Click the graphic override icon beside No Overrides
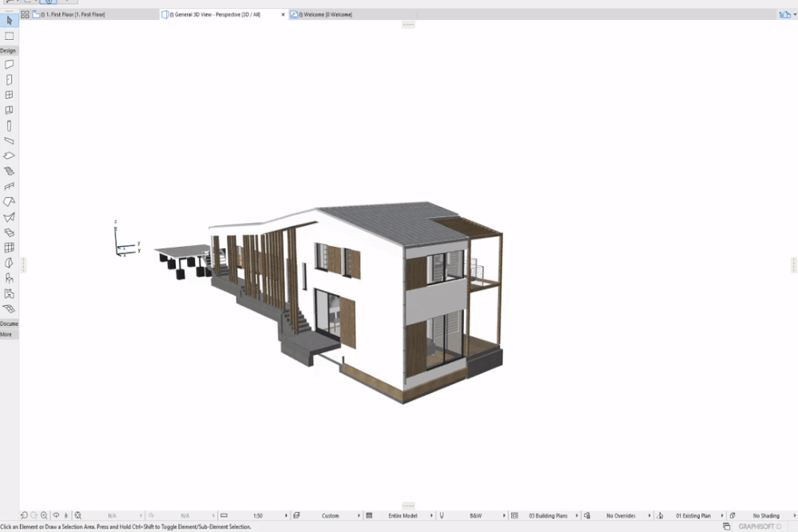This screenshot has height=532, width=798. [x=587, y=516]
